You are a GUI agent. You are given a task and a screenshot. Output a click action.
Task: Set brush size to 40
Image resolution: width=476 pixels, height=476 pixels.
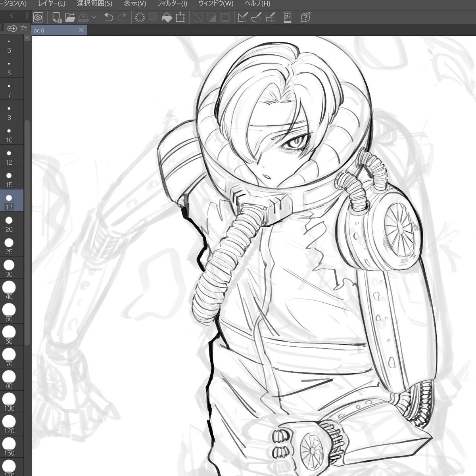pos(9,291)
